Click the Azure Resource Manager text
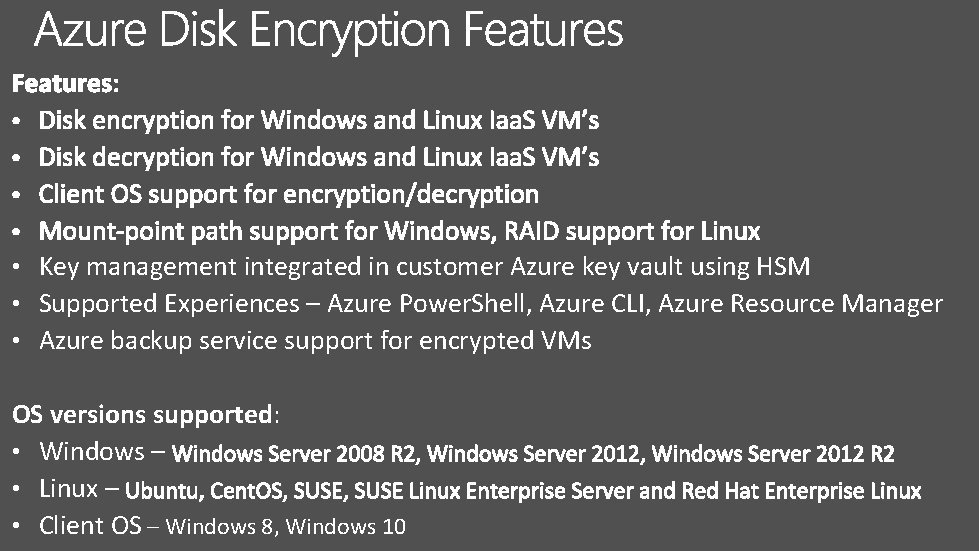 point(801,304)
